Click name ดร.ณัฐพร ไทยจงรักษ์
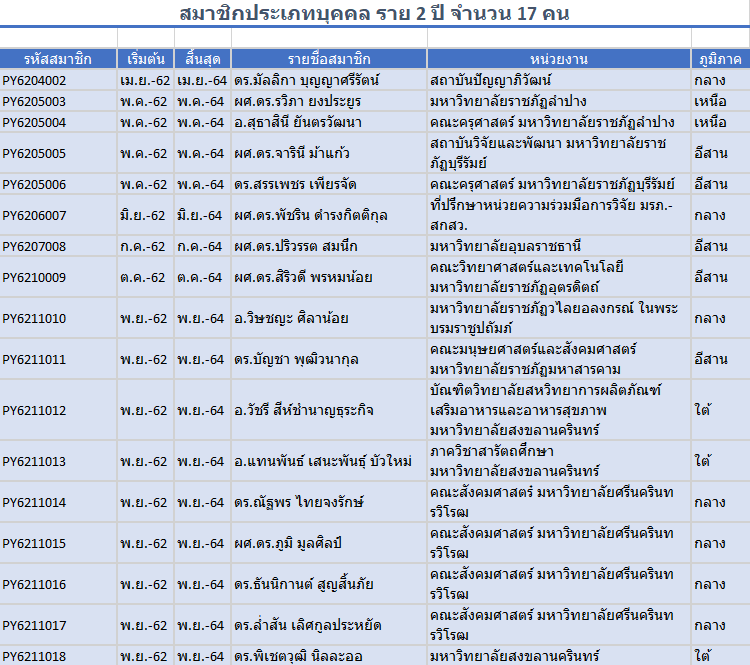Image resolution: width=750 pixels, height=665 pixels. 299,502
